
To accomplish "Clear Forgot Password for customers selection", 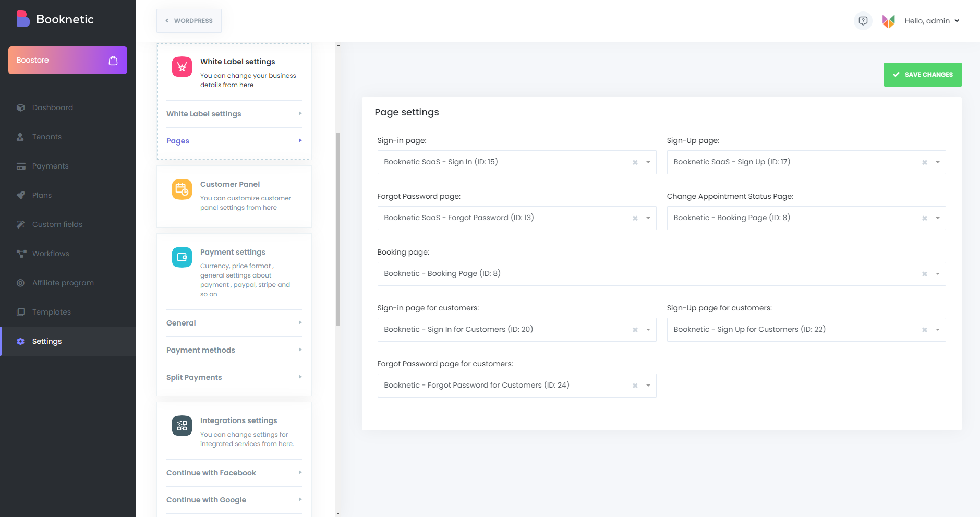I will (x=635, y=386).
